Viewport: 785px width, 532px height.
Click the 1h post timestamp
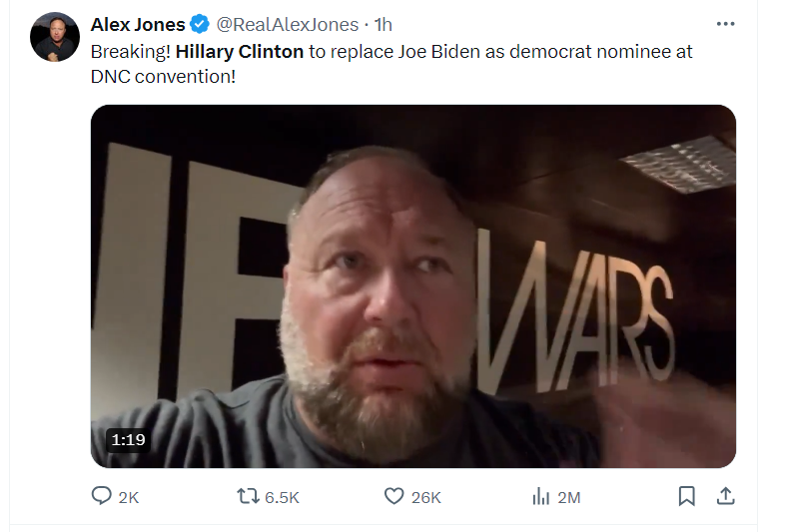[x=384, y=25]
